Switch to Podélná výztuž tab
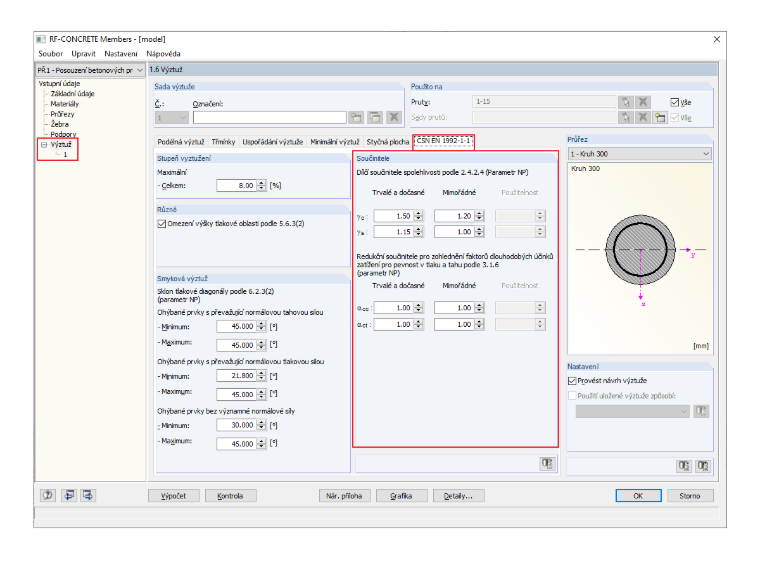760x570 pixels. point(181,142)
